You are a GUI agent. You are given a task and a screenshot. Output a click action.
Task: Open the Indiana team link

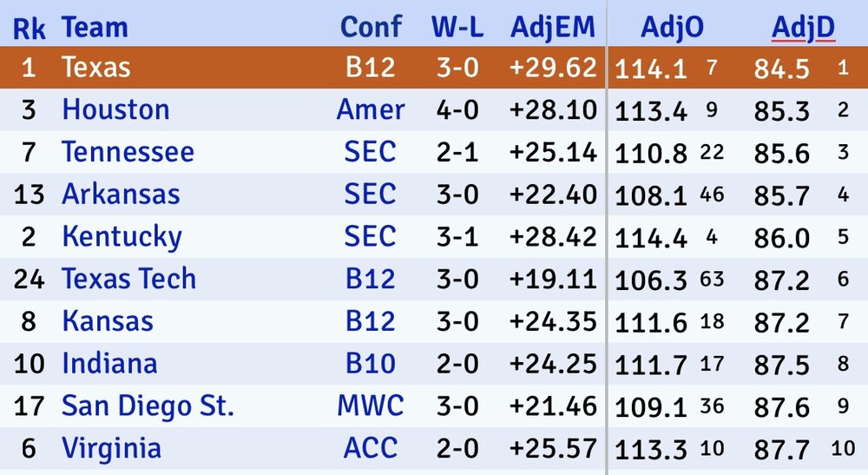(x=109, y=363)
